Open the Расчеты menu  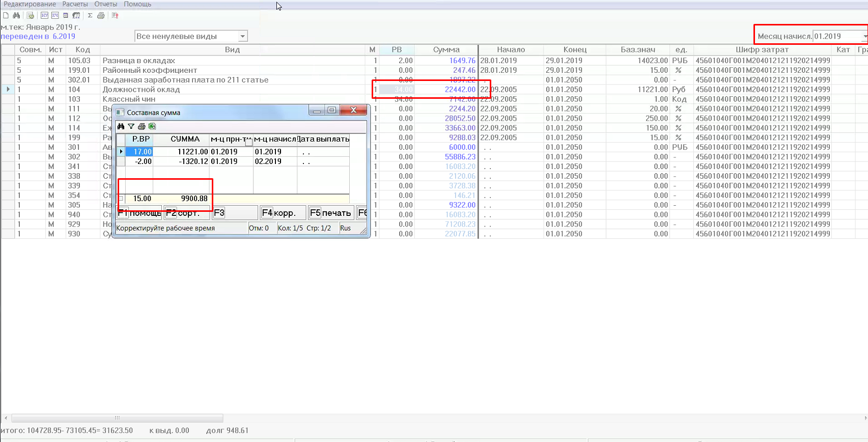(x=75, y=4)
